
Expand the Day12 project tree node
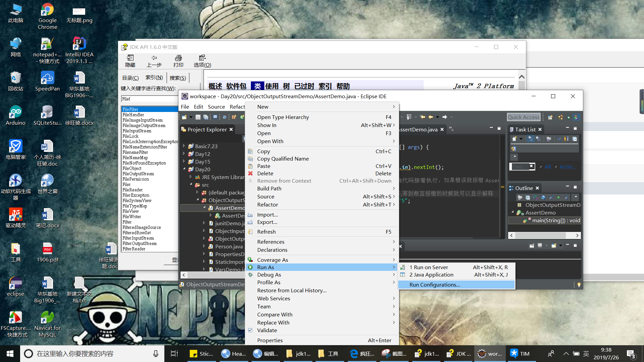point(184,154)
